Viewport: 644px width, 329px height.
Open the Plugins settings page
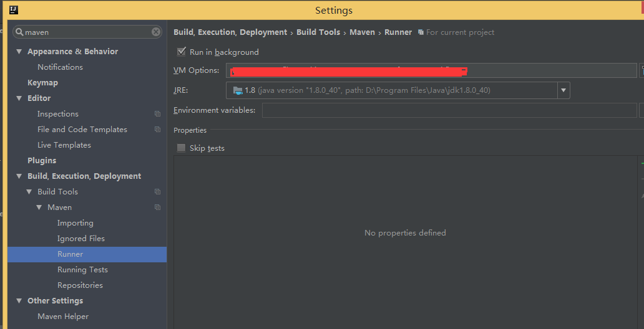(42, 160)
